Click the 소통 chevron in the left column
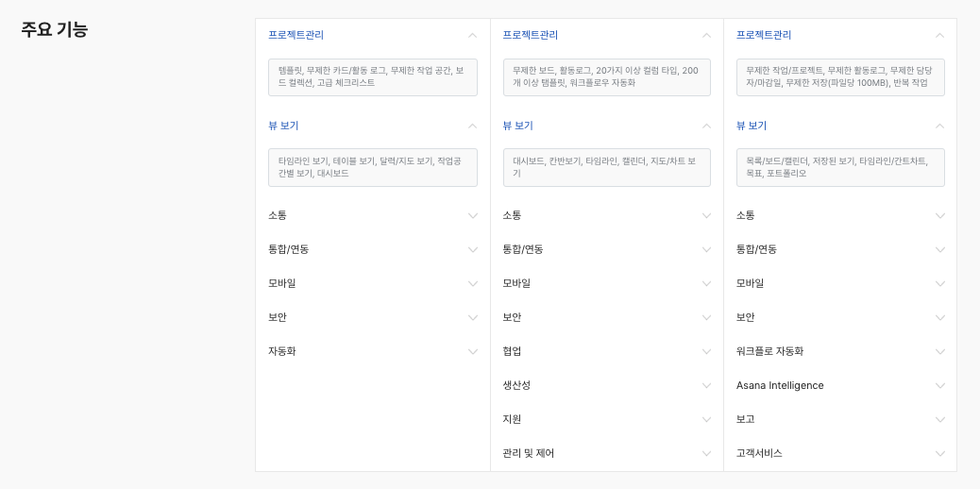980x489 pixels. [472, 215]
